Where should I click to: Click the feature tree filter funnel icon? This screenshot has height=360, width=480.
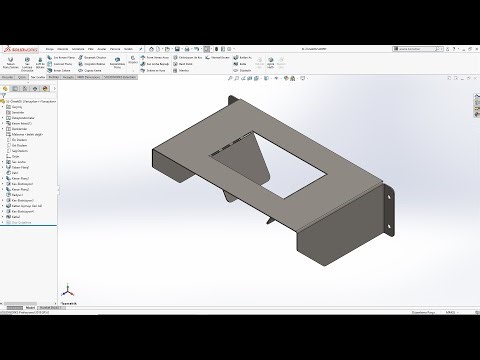click(4, 95)
